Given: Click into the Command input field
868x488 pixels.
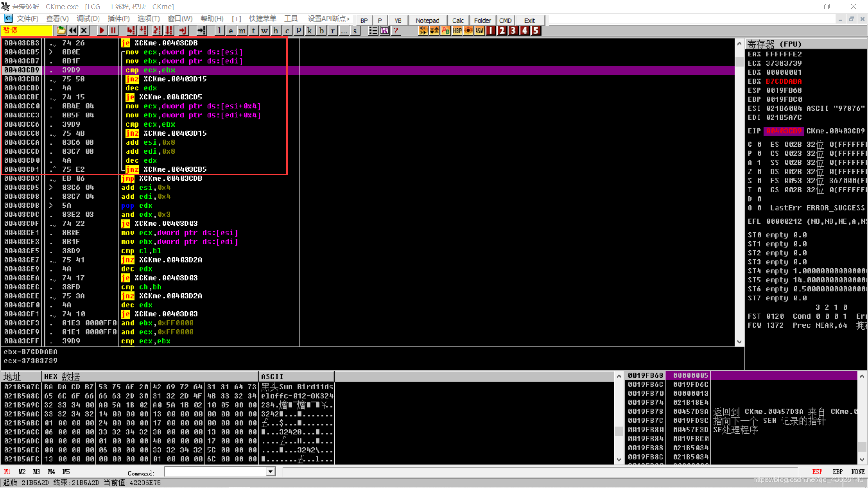Looking at the screenshot, I should pos(216,472).
